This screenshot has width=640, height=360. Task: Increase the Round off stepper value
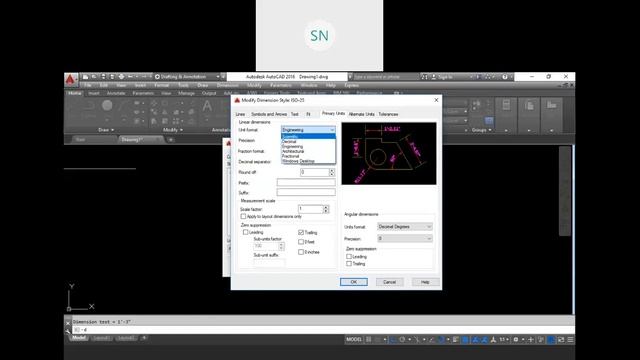[x=332, y=170]
